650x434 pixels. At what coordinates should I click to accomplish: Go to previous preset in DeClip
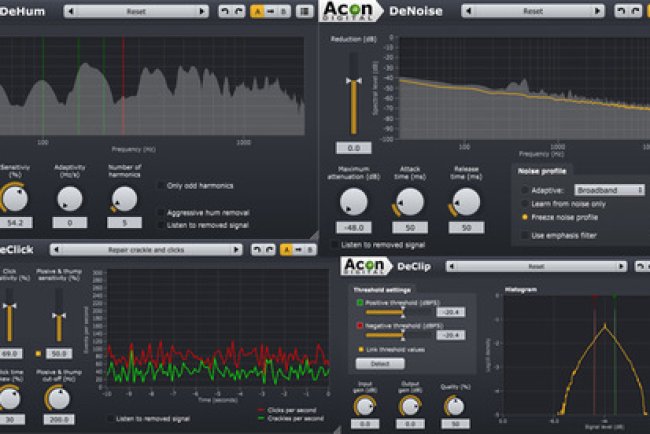pos(452,266)
